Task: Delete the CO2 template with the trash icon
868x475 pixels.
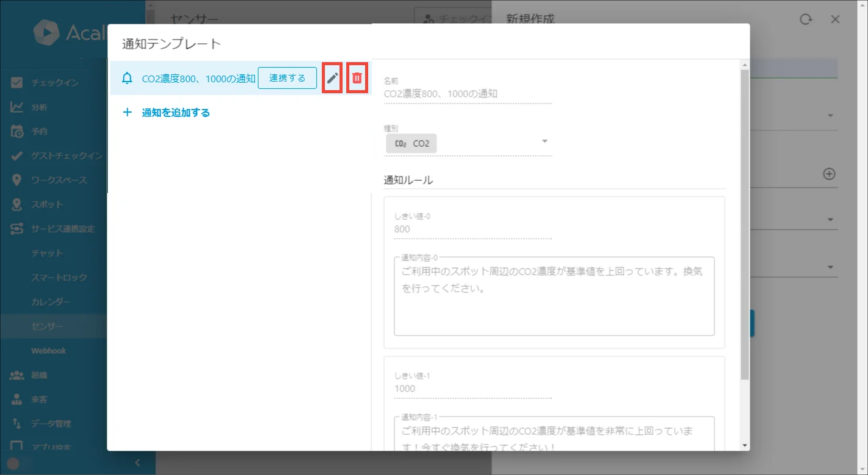Action: pyautogui.click(x=357, y=78)
